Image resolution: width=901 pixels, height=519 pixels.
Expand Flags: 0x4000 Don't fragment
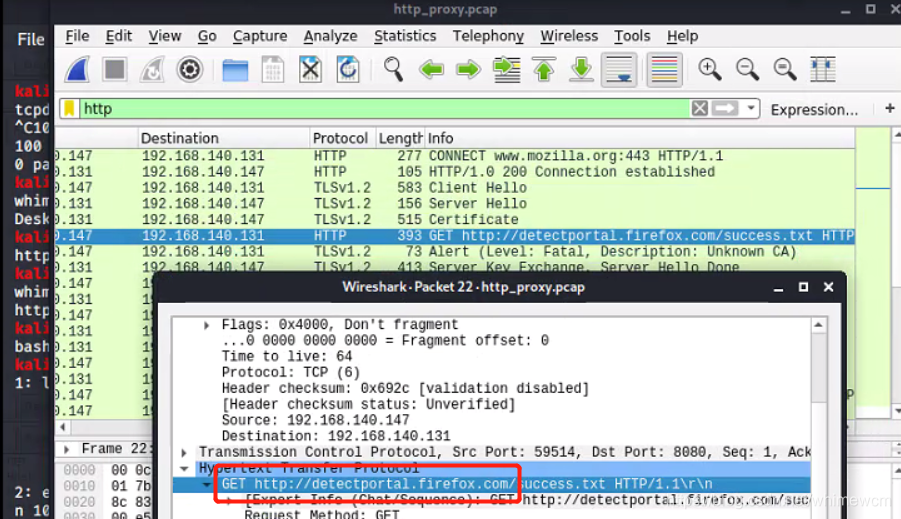tap(206, 325)
